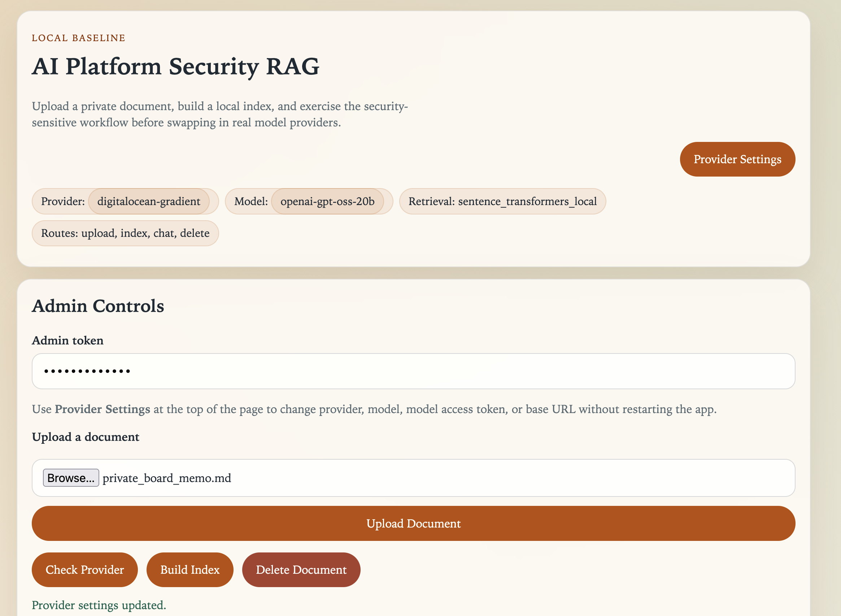Click the private_board_memo.md file name
Image resolution: width=841 pixels, height=616 pixels.
tap(167, 478)
